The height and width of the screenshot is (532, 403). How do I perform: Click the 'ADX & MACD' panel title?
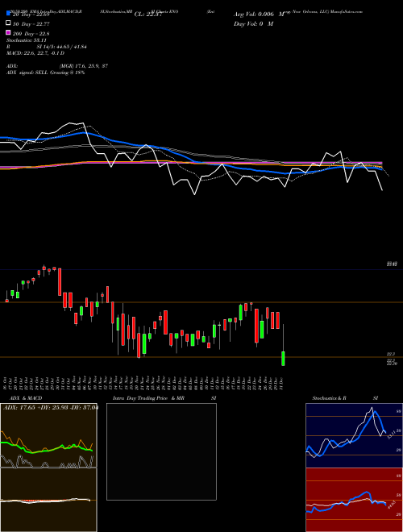click(26, 398)
